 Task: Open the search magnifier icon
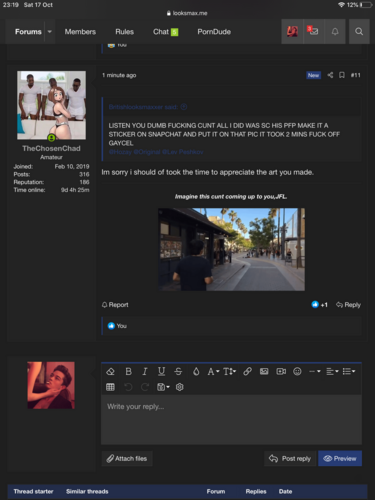pos(359,31)
